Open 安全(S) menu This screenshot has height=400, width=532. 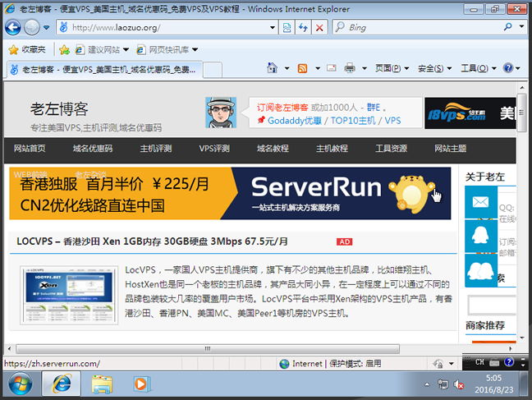tap(434, 68)
